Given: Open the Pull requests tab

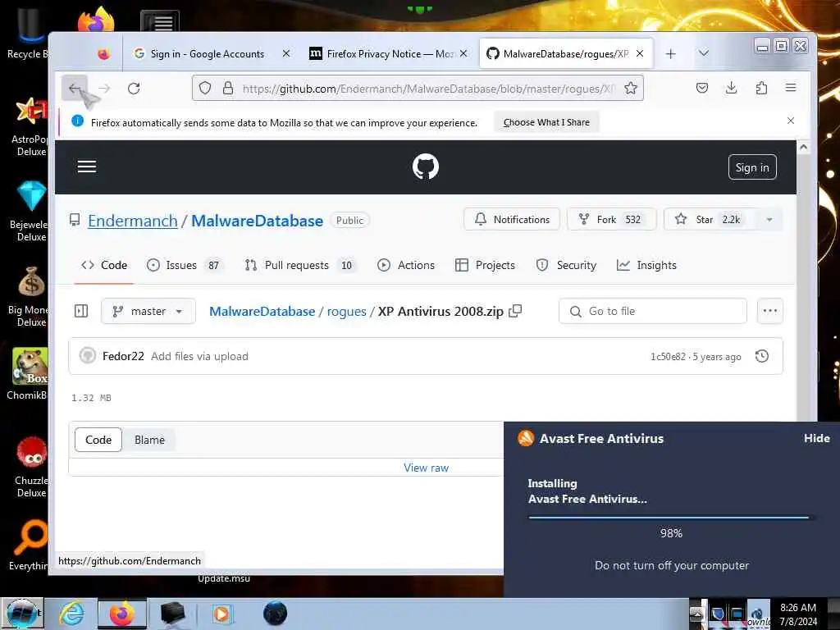Looking at the screenshot, I should pyautogui.click(x=299, y=265).
